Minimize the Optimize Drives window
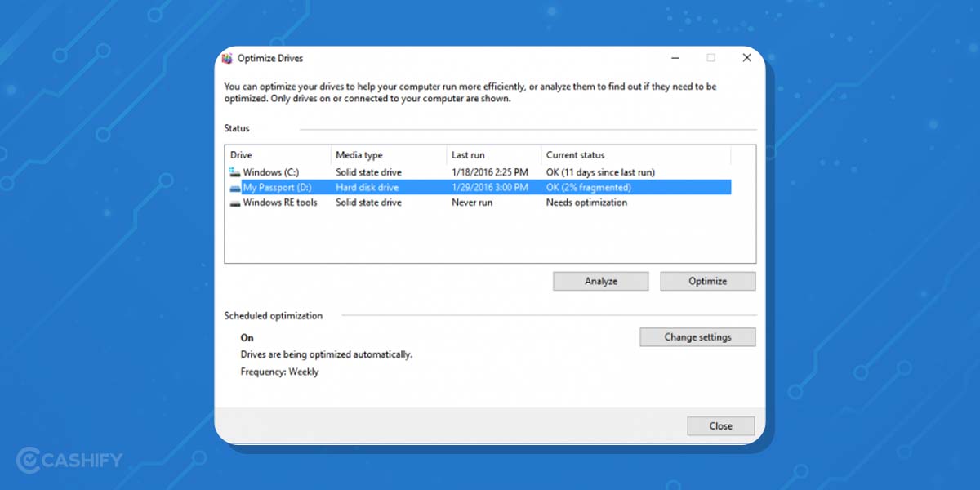The width and height of the screenshot is (980, 490). [675, 58]
